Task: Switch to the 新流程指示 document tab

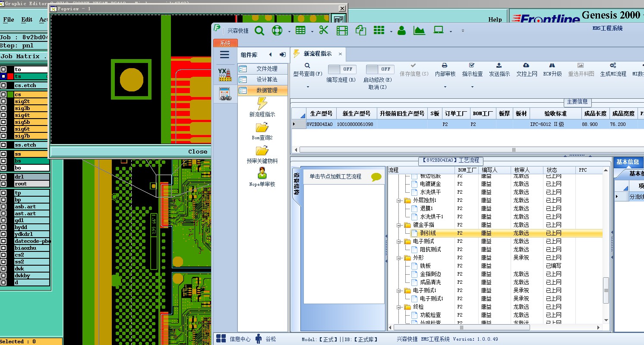Action: 318,54
